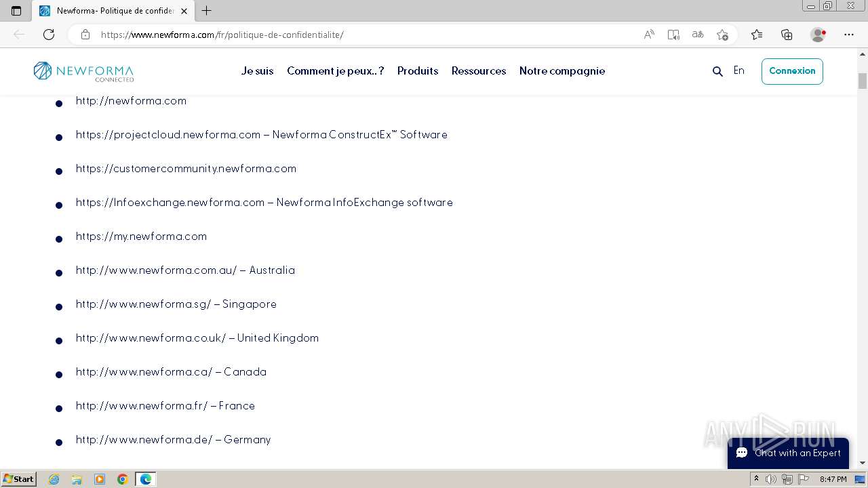Click the 8:47 PM taskbar clock
The image size is (868, 488).
(833, 479)
